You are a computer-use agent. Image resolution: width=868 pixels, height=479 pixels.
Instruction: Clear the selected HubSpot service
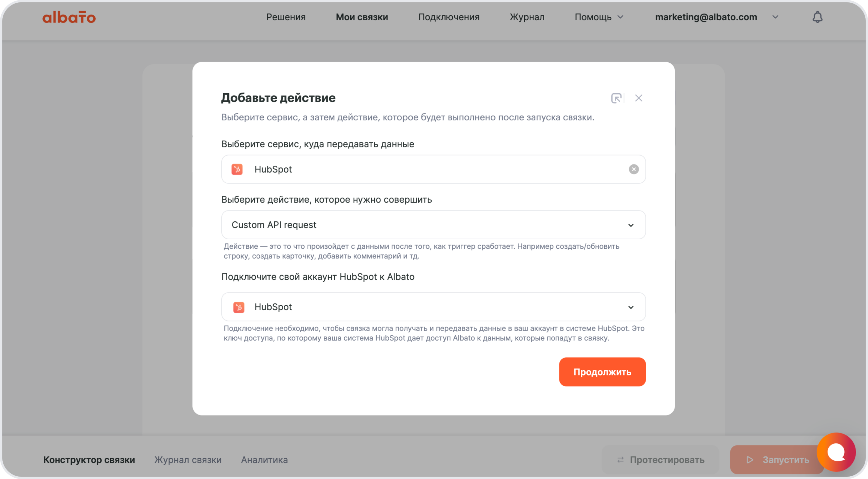pyautogui.click(x=633, y=169)
